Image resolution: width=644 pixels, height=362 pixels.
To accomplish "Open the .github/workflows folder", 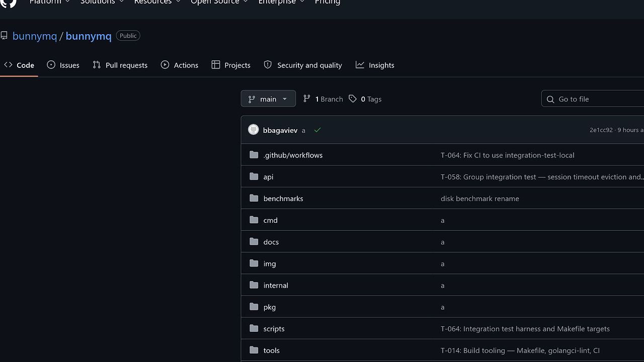I will tap(293, 155).
